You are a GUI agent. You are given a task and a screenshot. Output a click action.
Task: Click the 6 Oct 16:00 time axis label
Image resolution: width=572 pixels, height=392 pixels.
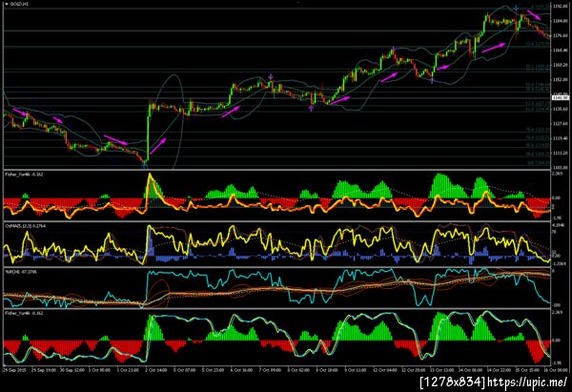[x=241, y=370]
